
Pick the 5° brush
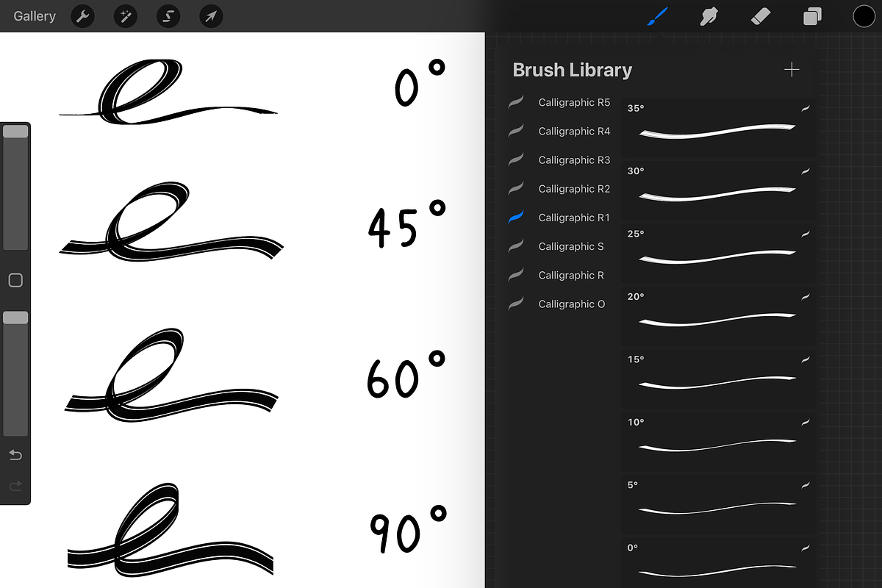[717, 504]
